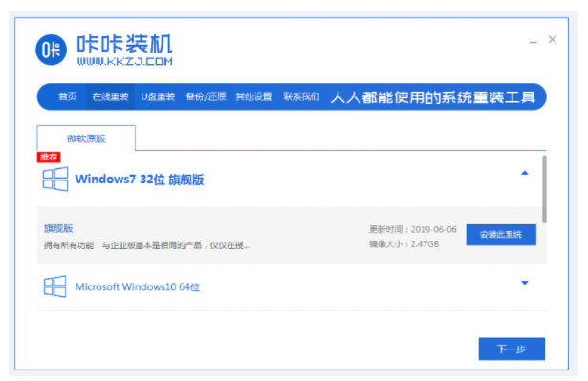This screenshot has width=588, height=381.
Task: Click the edition description starting with 拥有所有功能
Action: (146, 245)
